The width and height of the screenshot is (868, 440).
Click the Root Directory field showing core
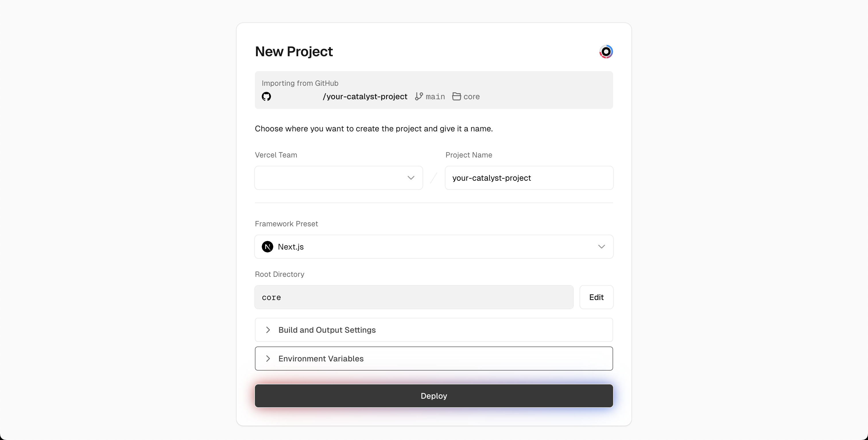(414, 297)
